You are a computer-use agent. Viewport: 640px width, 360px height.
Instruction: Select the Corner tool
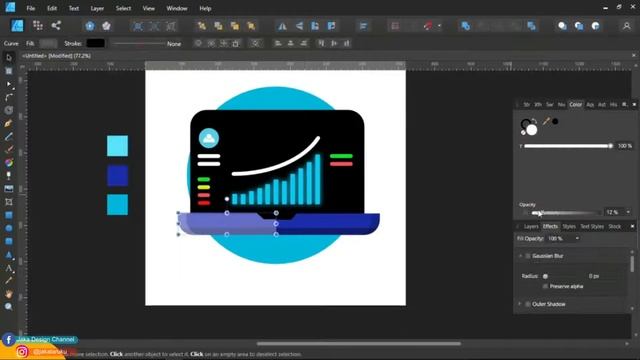tap(9, 97)
